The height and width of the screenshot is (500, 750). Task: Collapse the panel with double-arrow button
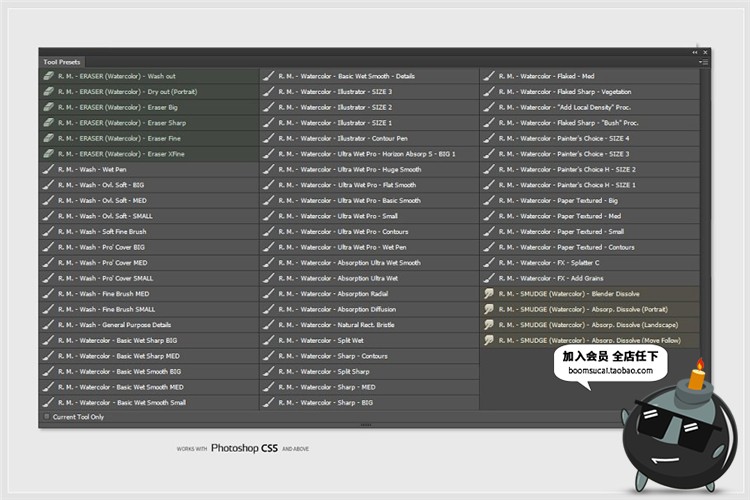(695, 51)
